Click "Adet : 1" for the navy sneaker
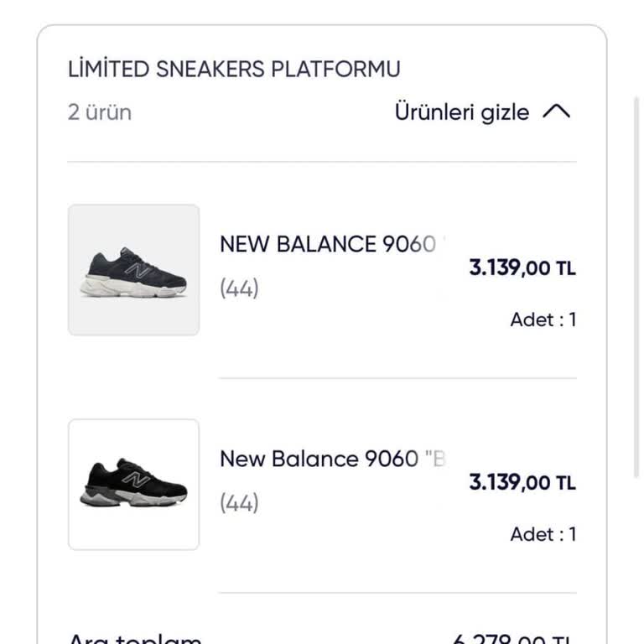The width and height of the screenshot is (644, 644). [543, 319]
